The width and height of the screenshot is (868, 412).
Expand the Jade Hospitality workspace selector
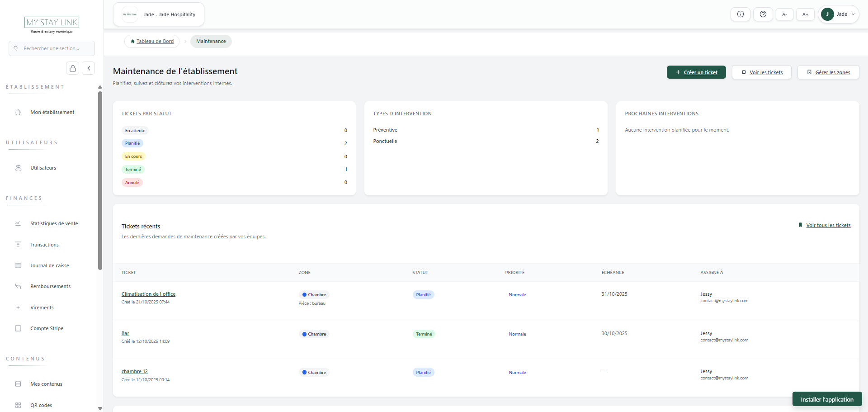(158, 14)
